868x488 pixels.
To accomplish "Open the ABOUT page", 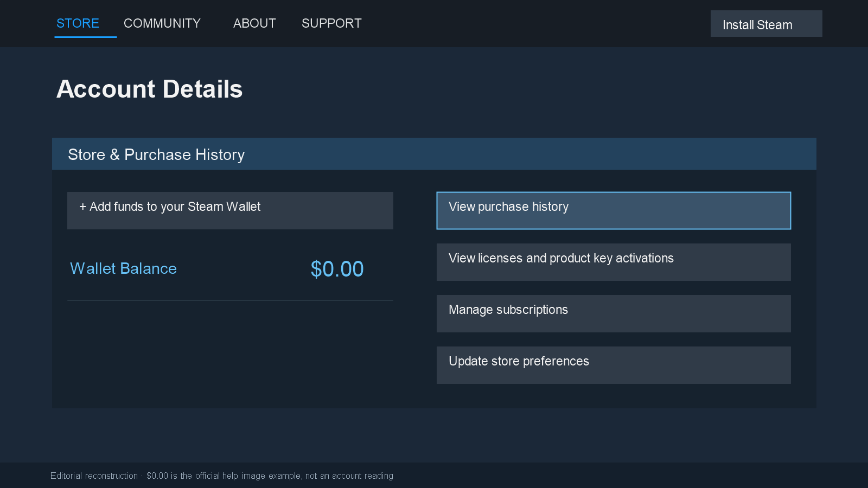I will point(254,23).
